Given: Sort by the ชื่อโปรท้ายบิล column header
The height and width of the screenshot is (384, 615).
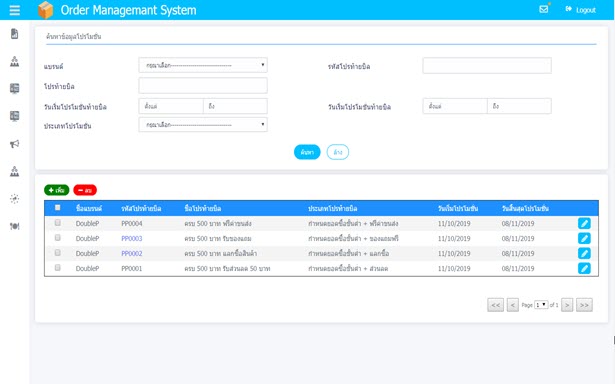Looking at the screenshot, I should (x=203, y=208).
